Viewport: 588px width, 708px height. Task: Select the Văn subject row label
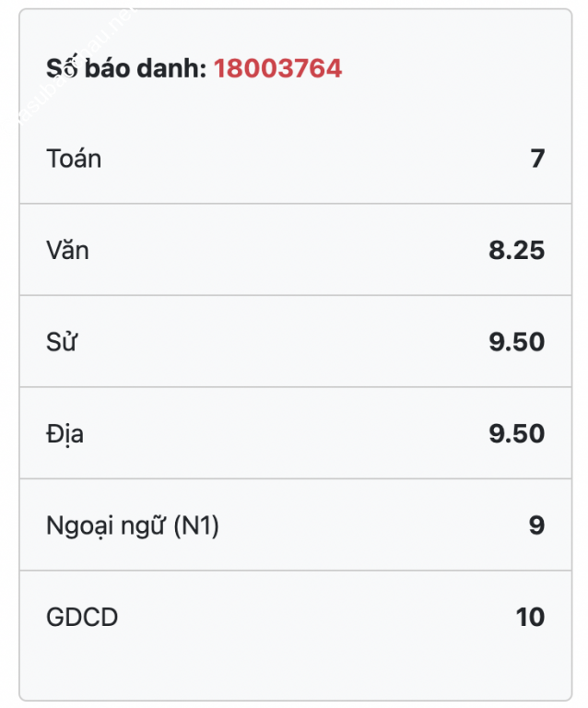67,250
